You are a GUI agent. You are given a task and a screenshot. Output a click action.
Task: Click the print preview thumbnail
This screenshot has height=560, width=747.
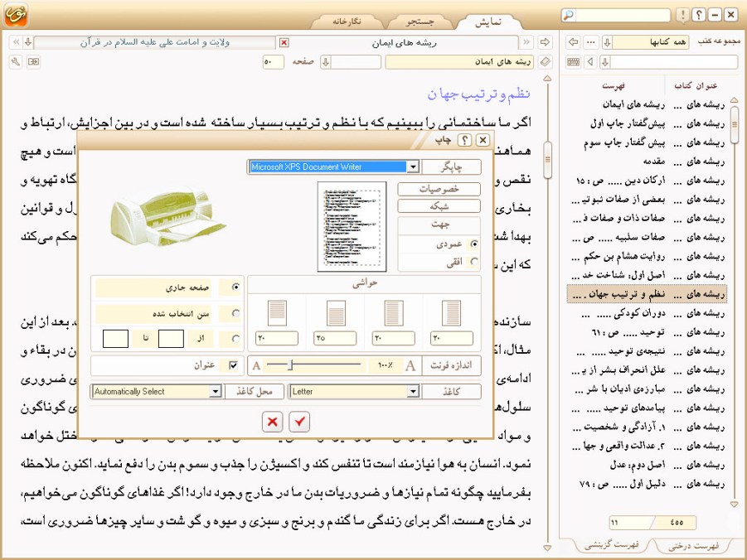pos(352,227)
